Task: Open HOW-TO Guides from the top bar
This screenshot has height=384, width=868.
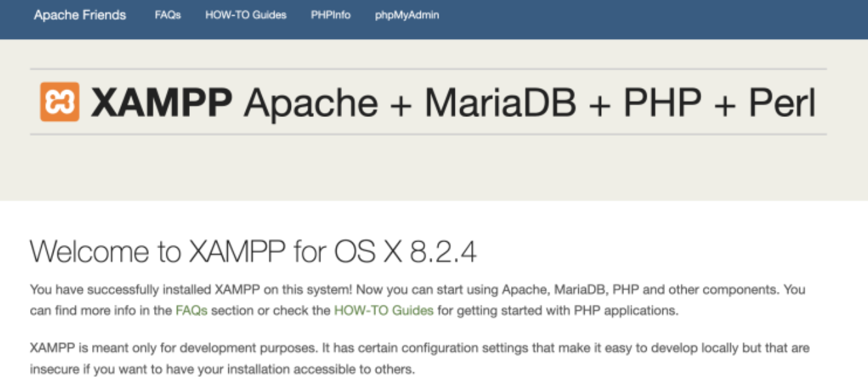Action: pyautogui.click(x=245, y=15)
